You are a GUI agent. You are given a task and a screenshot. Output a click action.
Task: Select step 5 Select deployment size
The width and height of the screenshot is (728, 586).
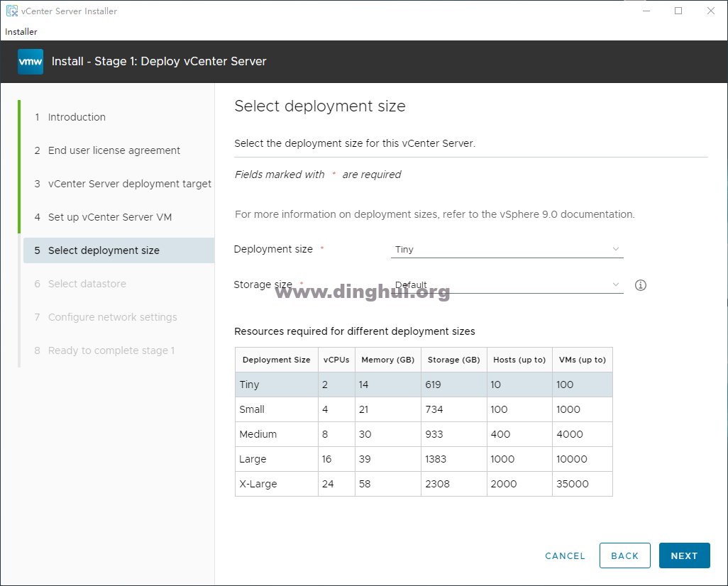(119, 250)
